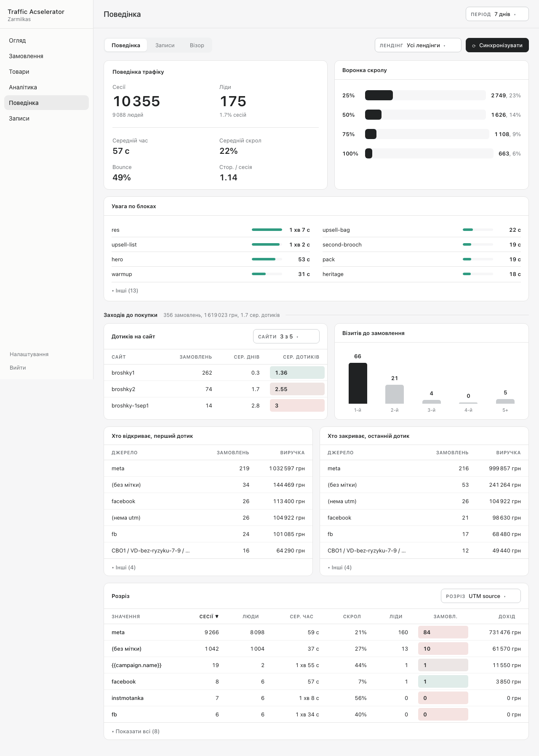Select the Поведінка tab
539x756 pixels.
click(x=126, y=46)
